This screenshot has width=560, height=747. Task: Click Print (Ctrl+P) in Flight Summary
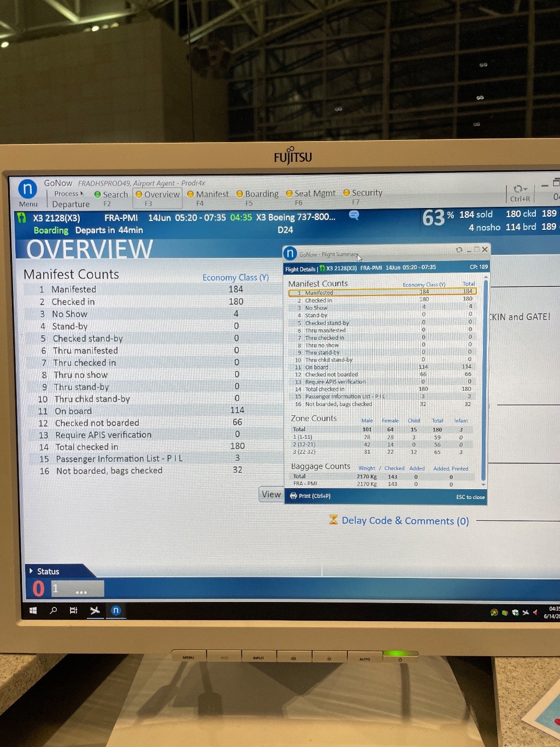click(x=310, y=496)
